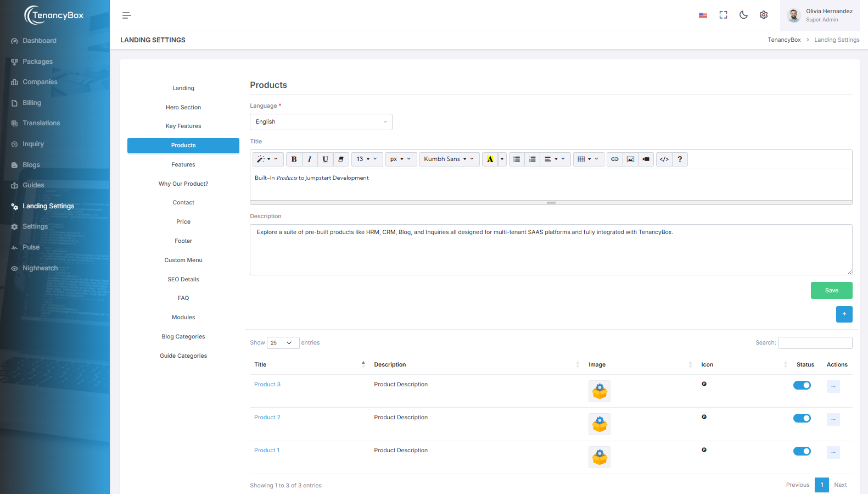Switch to the SEO Details tab

pos(183,280)
